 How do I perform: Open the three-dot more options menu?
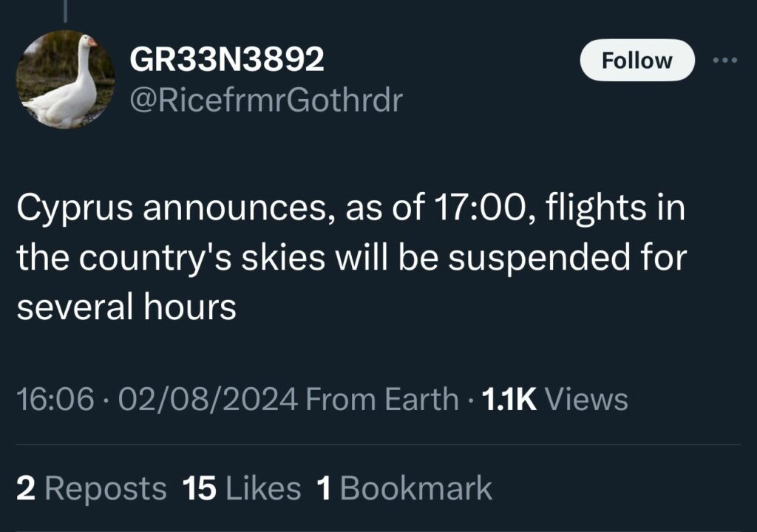[725, 61]
